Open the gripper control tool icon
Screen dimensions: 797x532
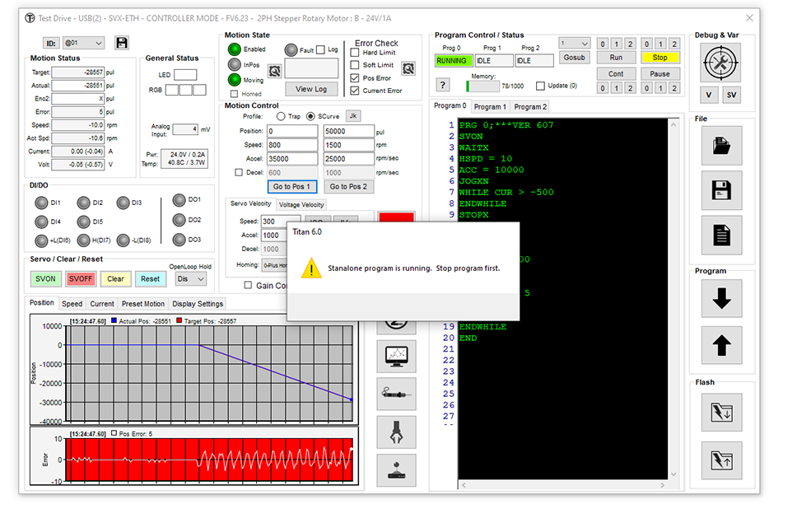pos(396,432)
